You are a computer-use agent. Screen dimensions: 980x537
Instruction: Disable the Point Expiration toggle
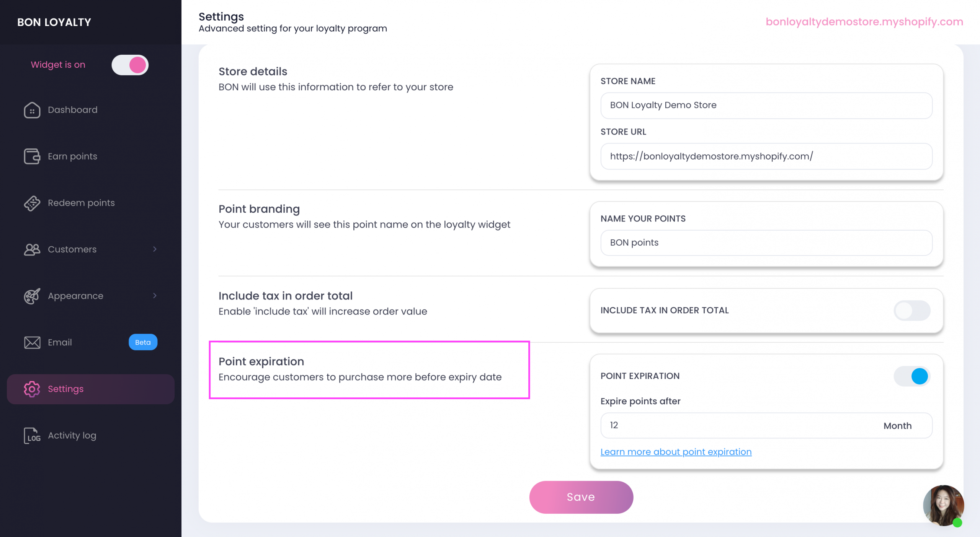tap(911, 376)
